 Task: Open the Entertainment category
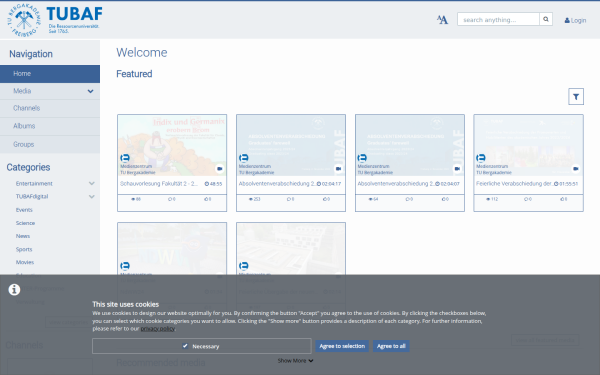pyautogui.click(x=34, y=184)
